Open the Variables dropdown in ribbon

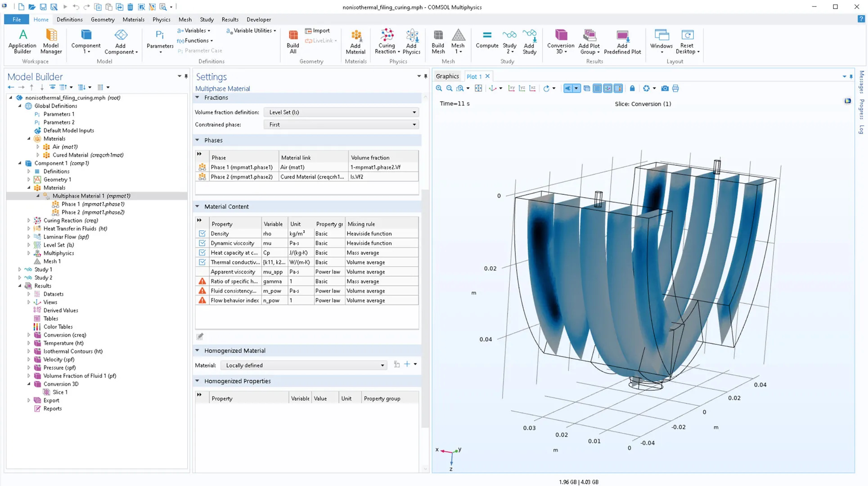point(194,31)
